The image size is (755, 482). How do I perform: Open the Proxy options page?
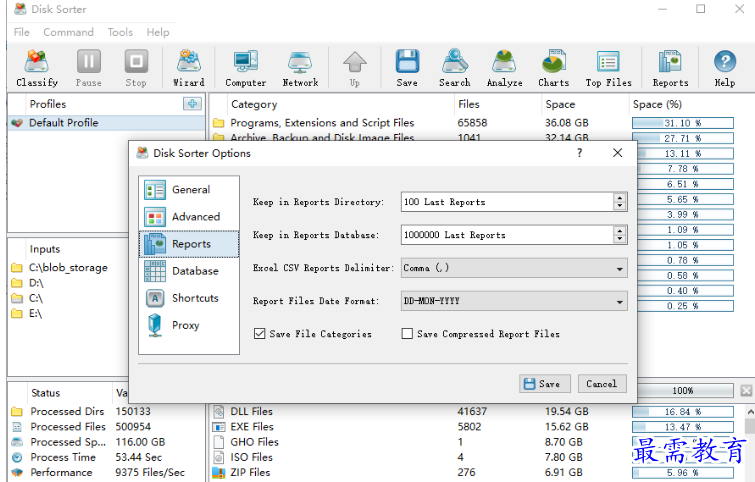[x=189, y=326]
